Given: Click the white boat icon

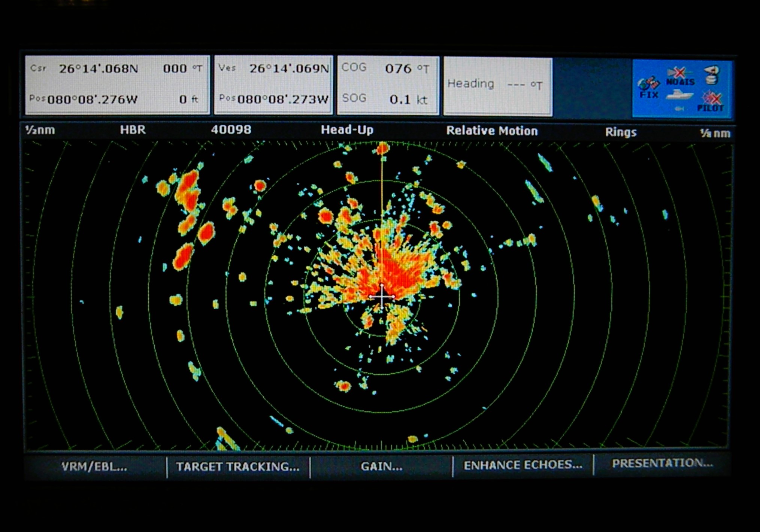Looking at the screenshot, I should coord(679,95).
